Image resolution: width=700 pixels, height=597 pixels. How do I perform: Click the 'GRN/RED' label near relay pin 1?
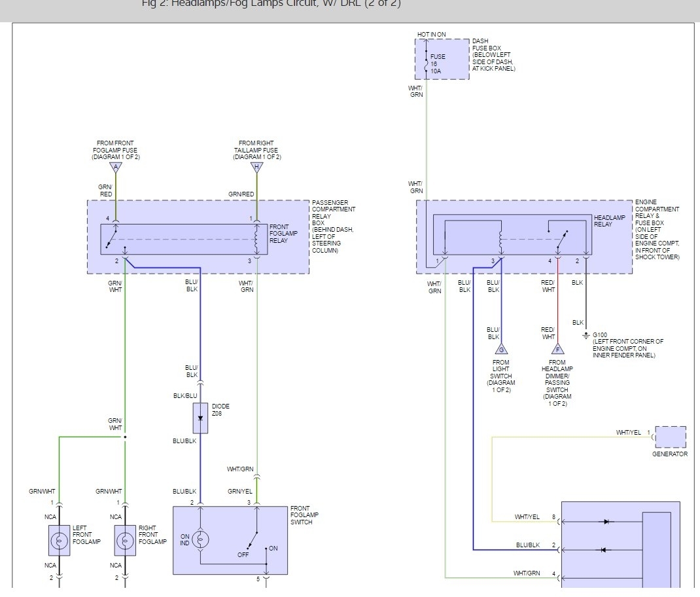pos(241,194)
